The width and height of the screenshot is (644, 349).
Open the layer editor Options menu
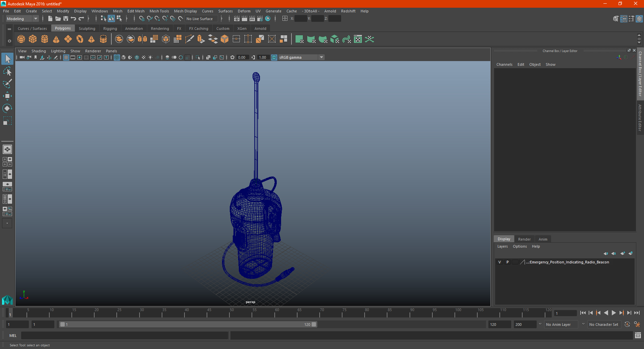point(520,246)
